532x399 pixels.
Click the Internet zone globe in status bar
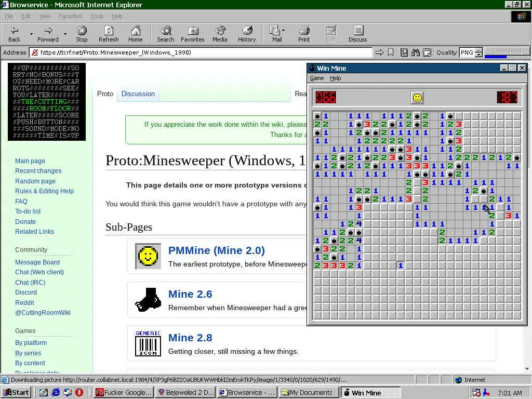(458, 380)
